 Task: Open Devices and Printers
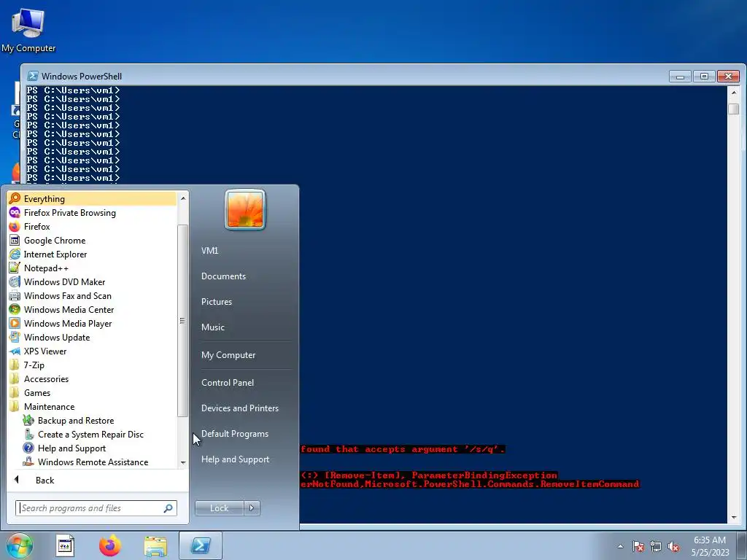click(x=239, y=408)
